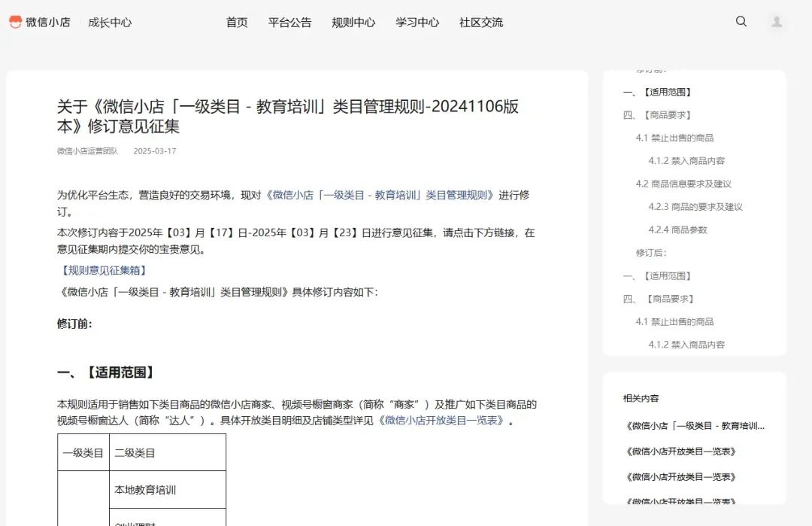Click the bold 修订前: label in the article

(74, 324)
